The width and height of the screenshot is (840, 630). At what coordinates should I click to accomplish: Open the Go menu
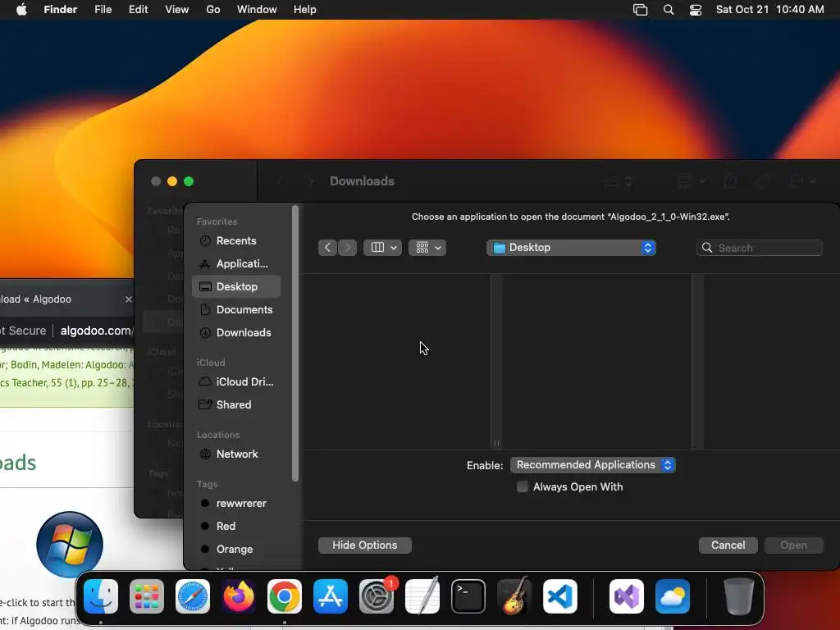[213, 10]
